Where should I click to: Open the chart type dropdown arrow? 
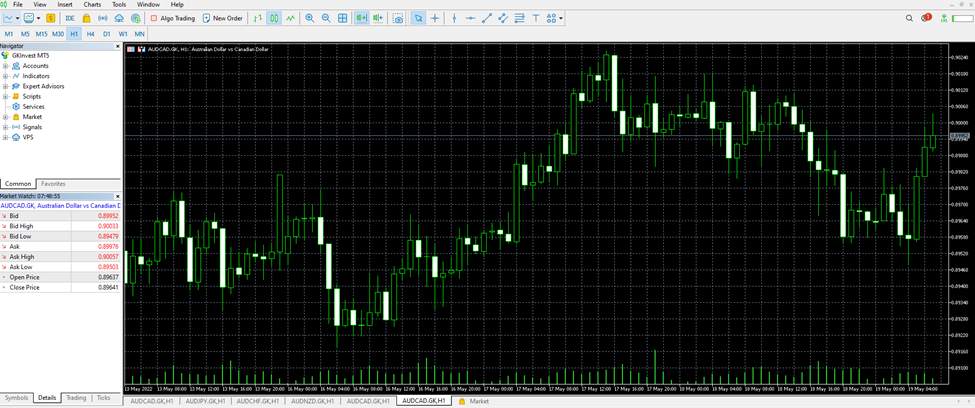tap(17, 18)
